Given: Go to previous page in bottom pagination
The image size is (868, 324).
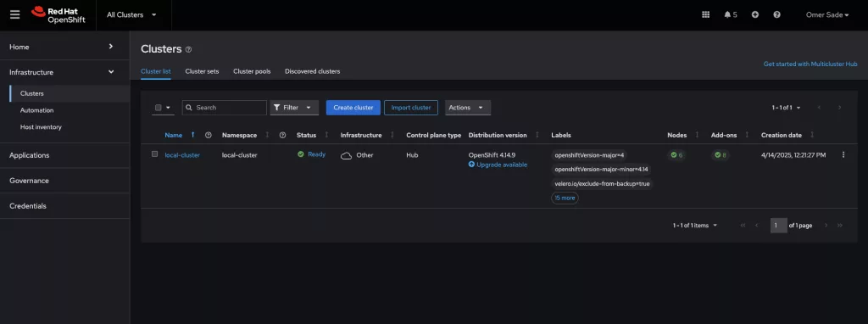Looking at the screenshot, I should (757, 226).
